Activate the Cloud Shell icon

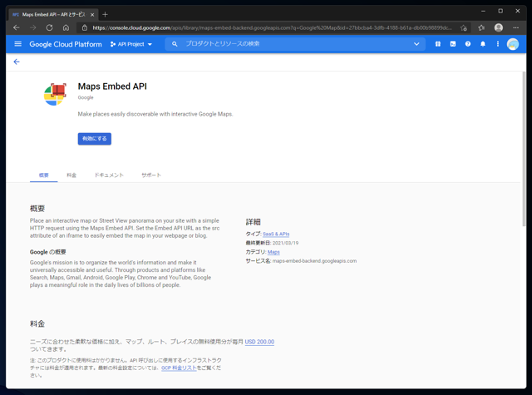coord(453,44)
